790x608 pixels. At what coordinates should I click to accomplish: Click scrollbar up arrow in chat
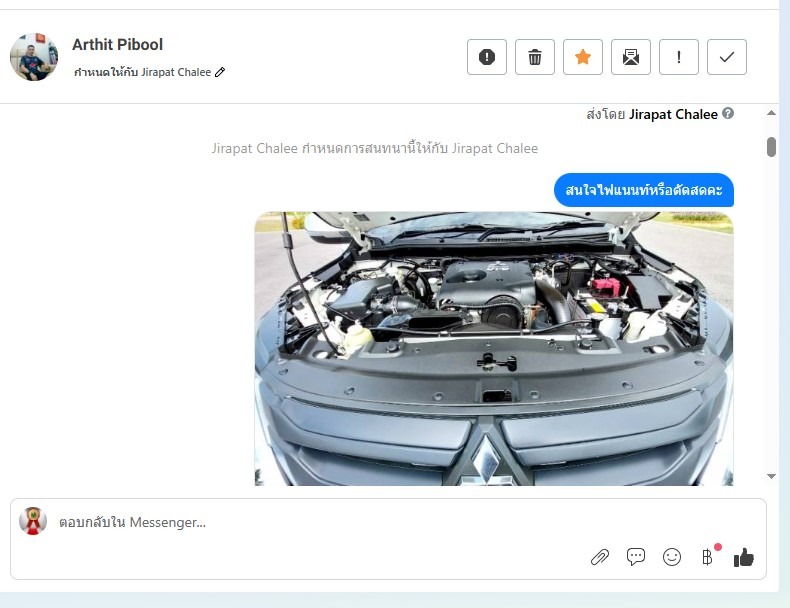click(x=771, y=113)
